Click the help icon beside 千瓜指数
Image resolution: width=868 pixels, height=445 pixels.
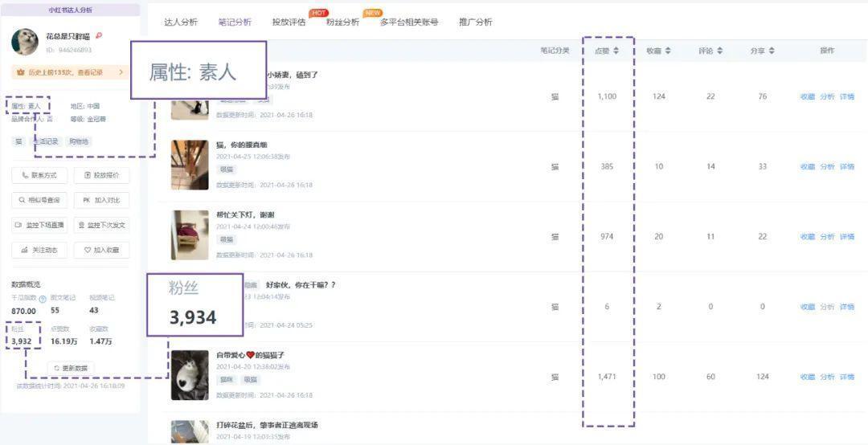coord(42,299)
